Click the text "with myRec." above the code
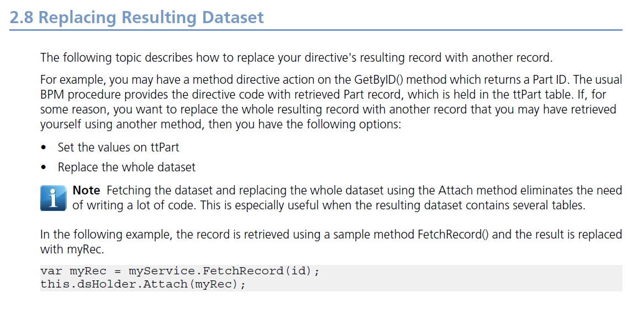Viewport: 644px width, 325px height. tap(72, 250)
